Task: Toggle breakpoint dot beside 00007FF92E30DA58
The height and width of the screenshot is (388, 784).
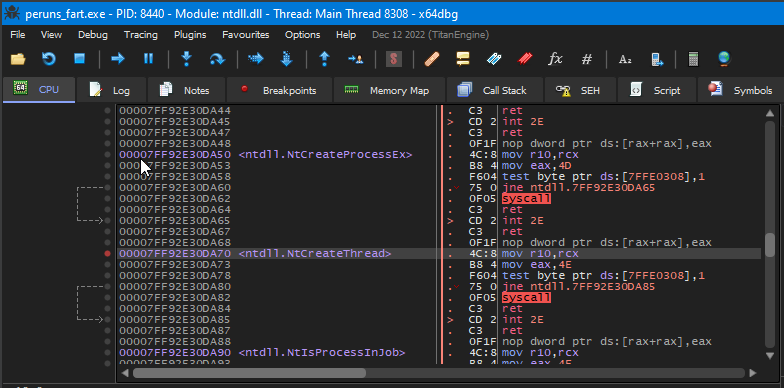Action: point(108,176)
